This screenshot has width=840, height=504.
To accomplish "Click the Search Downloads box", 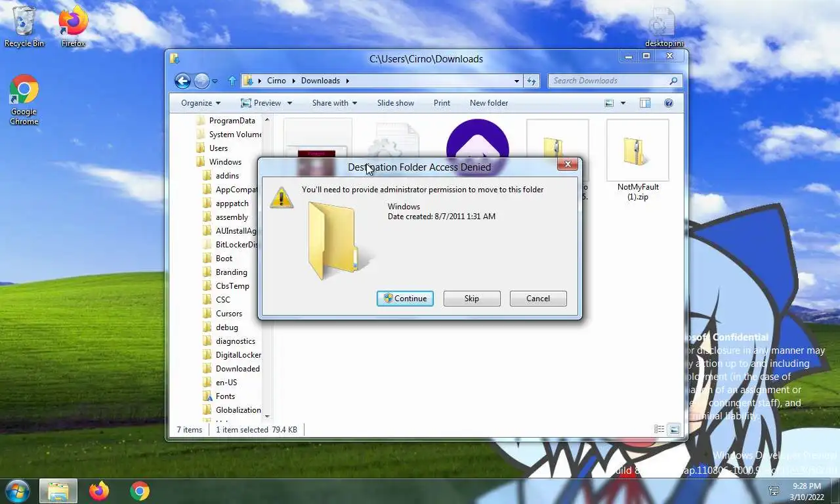I will pyautogui.click(x=615, y=81).
